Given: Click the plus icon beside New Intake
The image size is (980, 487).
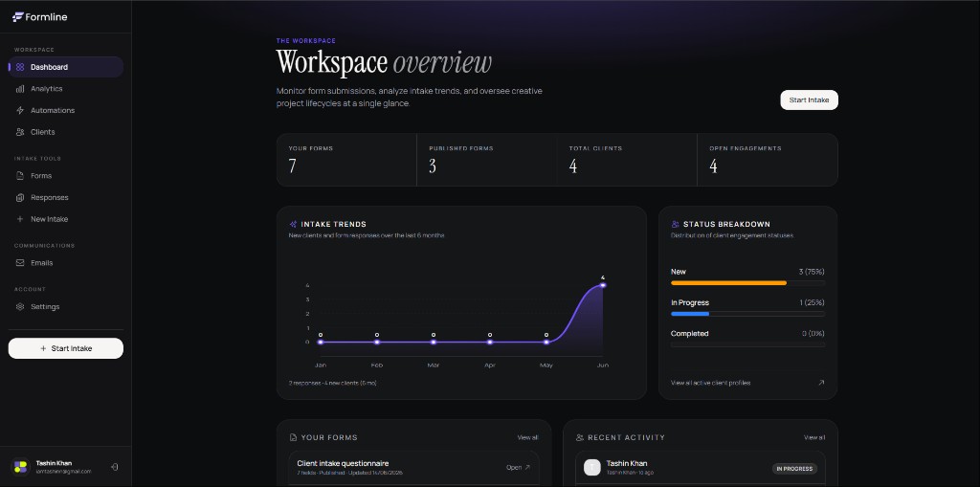Looking at the screenshot, I should coord(20,219).
